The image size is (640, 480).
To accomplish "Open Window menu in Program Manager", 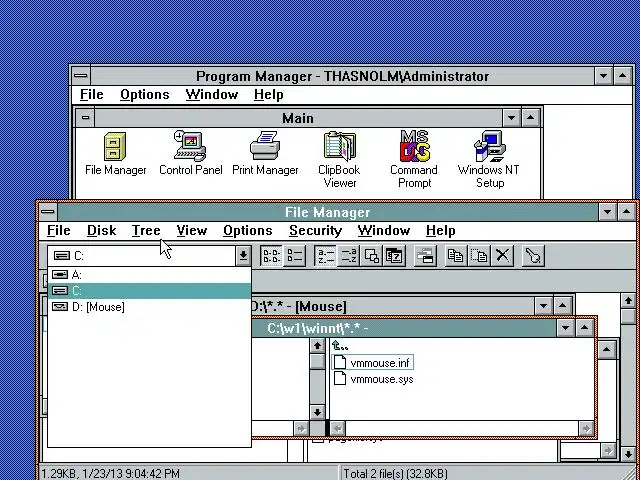I will click(211, 95).
